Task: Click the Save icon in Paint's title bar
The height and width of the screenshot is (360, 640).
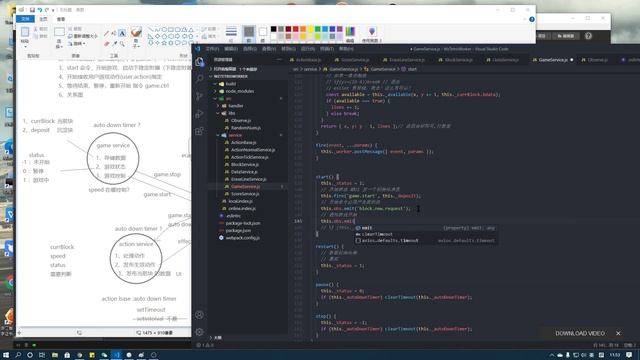Action: pos(32,10)
